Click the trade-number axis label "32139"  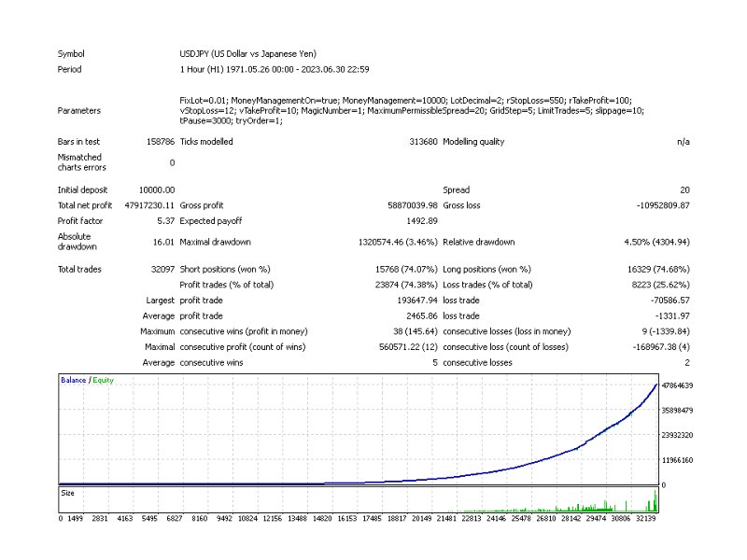[x=646, y=519]
